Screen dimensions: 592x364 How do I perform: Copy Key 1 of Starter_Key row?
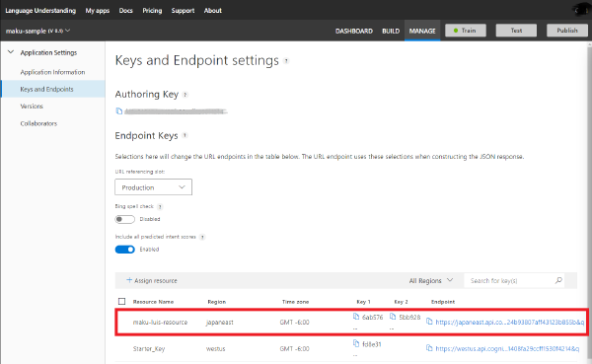(x=356, y=343)
